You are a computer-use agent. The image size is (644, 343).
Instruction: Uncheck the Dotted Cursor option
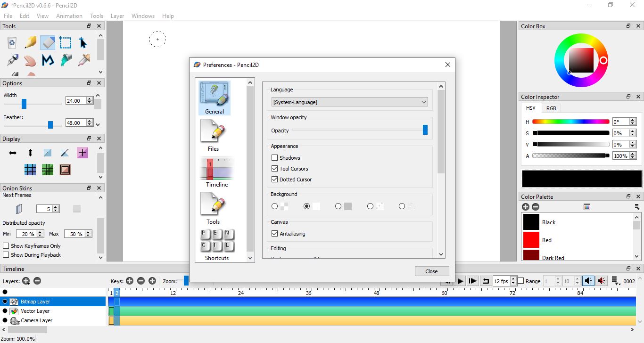tap(274, 180)
